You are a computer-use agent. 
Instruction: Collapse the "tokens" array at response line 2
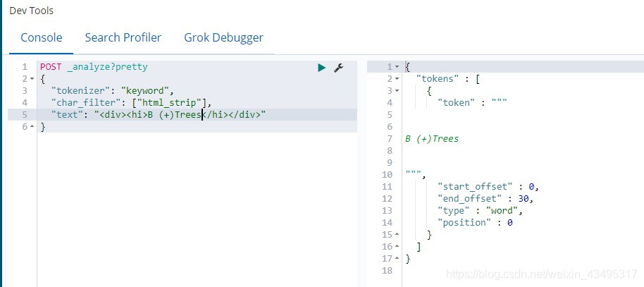(x=397, y=78)
